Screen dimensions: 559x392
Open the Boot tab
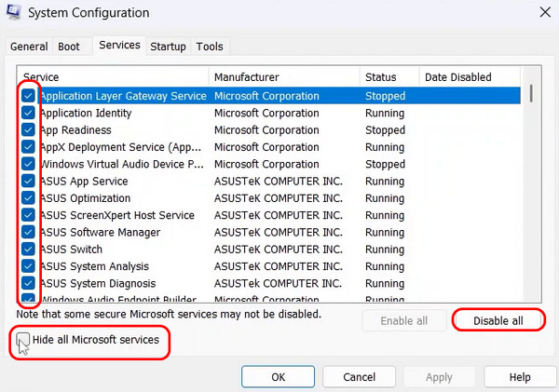69,47
